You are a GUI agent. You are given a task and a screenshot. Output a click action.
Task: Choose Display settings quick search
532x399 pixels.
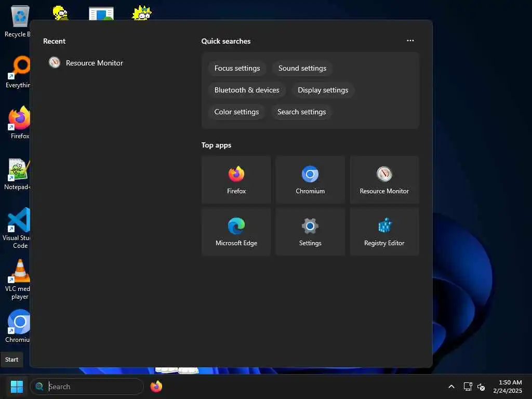click(x=323, y=90)
